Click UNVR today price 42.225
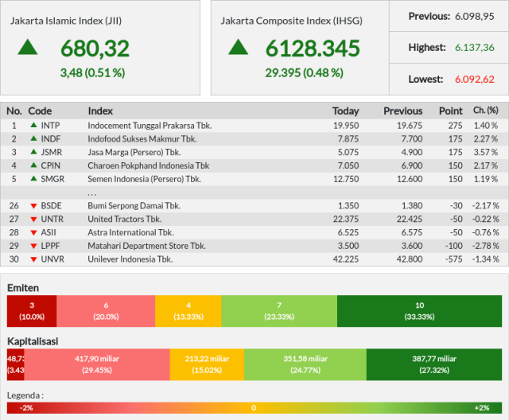 click(346, 259)
